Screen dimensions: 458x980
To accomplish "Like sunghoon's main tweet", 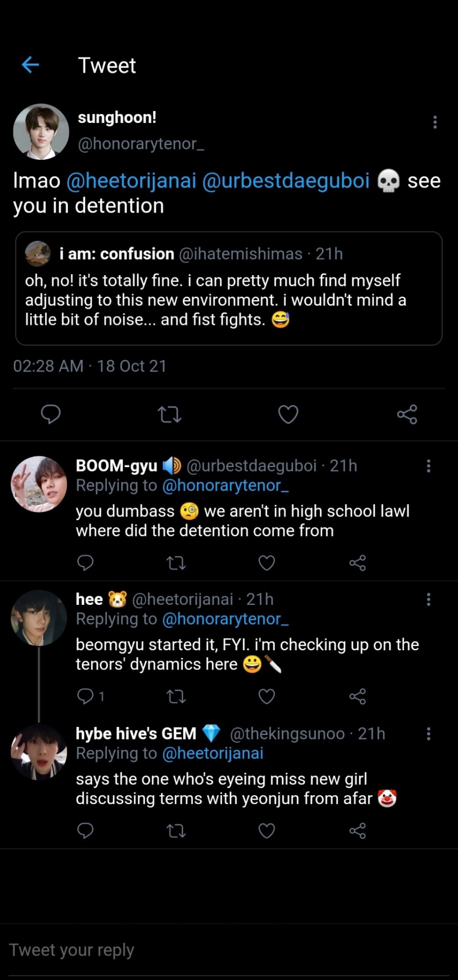I will click(x=288, y=414).
